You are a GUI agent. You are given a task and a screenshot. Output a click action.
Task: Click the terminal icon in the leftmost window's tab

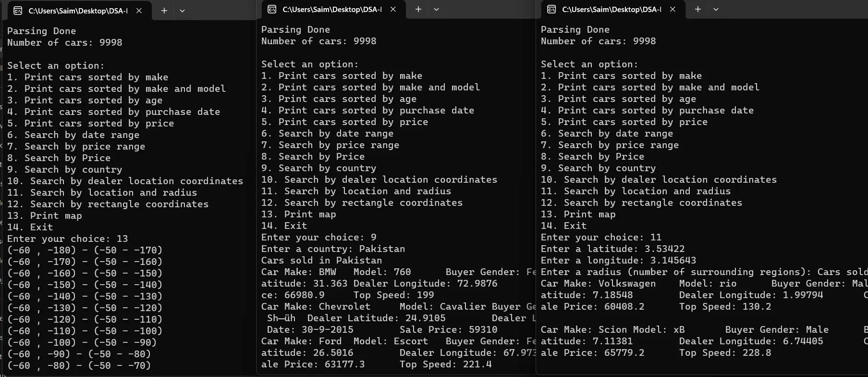pyautogui.click(x=18, y=11)
